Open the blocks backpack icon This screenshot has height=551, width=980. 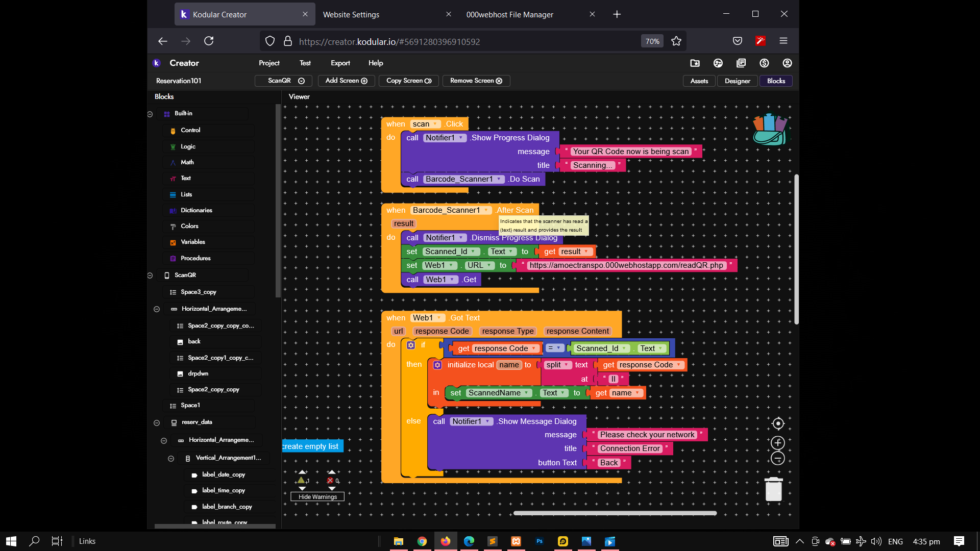pos(770,130)
